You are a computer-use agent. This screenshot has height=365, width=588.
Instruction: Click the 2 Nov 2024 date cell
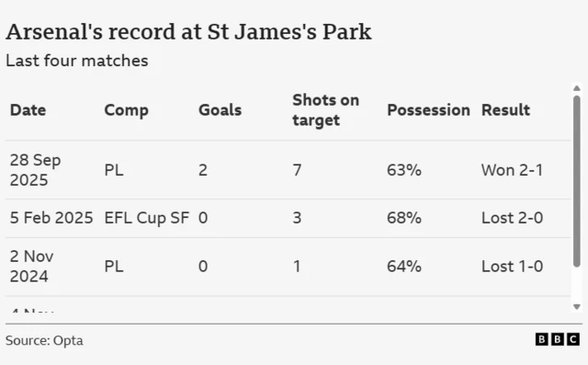click(x=32, y=267)
